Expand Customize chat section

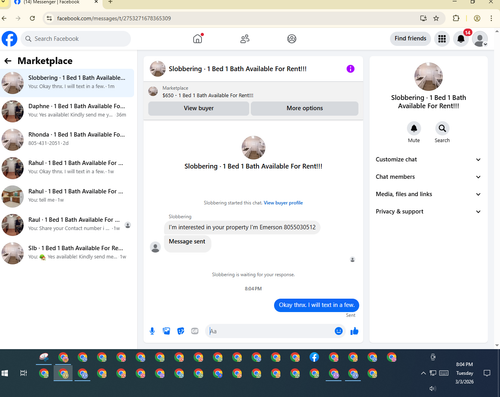coord(428,159)
